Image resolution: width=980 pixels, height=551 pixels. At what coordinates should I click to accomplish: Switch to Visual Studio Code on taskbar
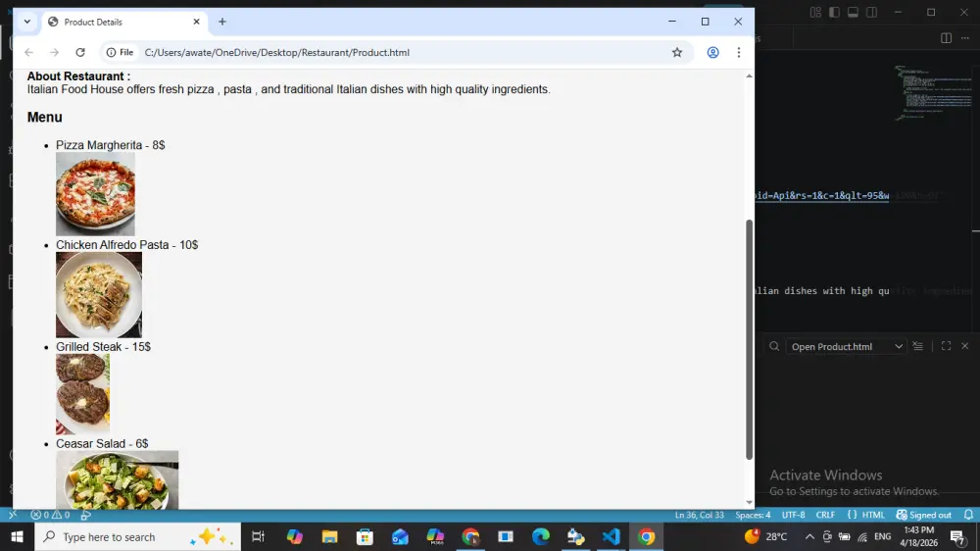tap(612, 536)
